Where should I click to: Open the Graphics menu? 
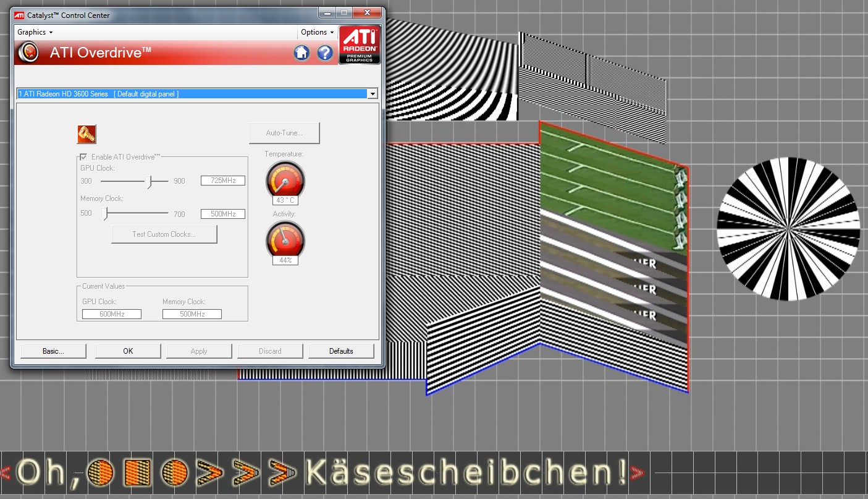35,32
